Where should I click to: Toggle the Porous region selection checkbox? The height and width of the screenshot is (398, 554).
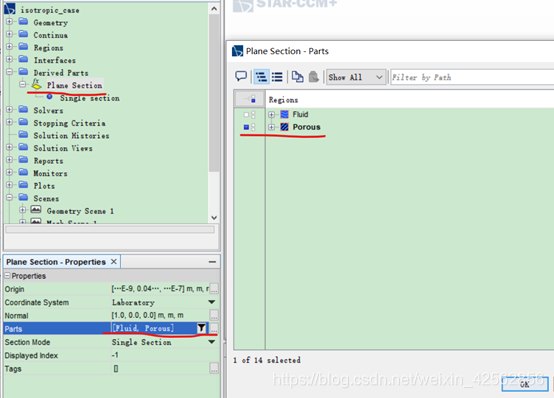tap(246, 127)
